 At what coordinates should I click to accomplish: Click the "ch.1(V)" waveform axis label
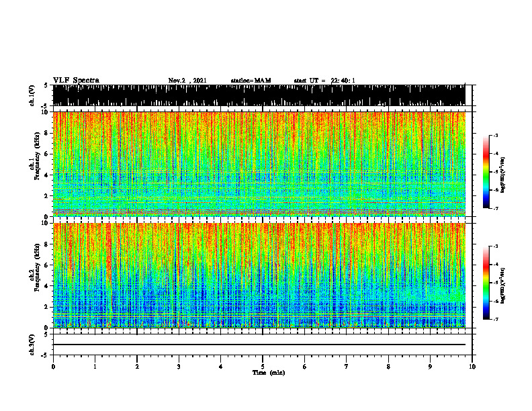32,95
